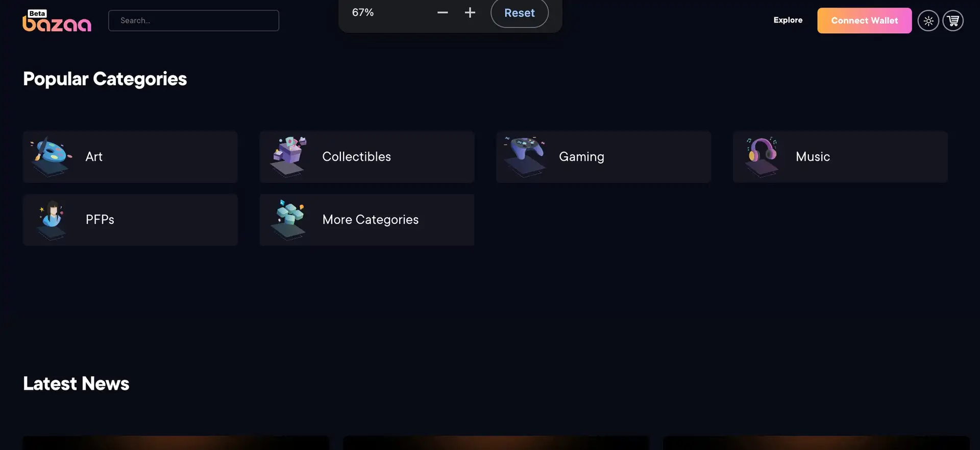Open the Collectibles category

(367, 157)
